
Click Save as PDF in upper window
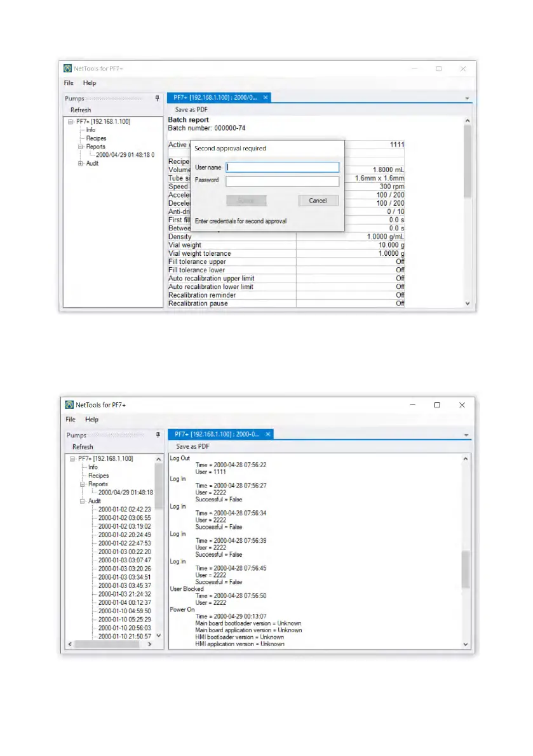[191, 109]
